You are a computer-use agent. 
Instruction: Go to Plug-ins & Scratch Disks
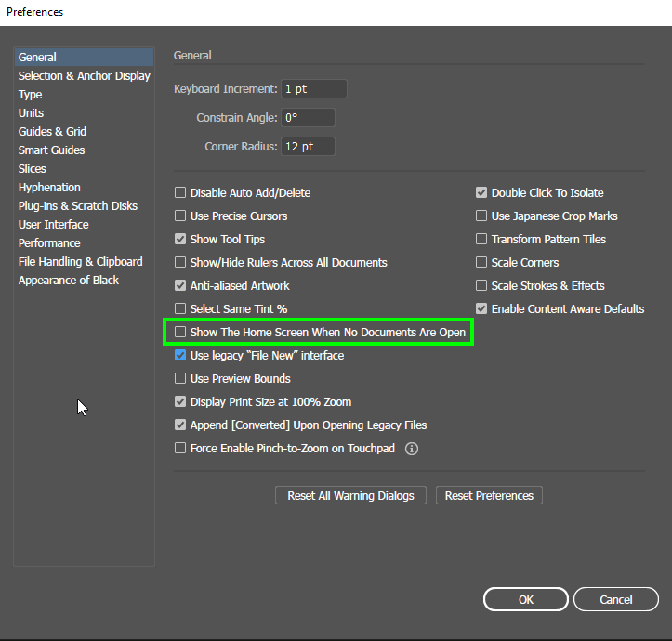[x=78, y=206]
